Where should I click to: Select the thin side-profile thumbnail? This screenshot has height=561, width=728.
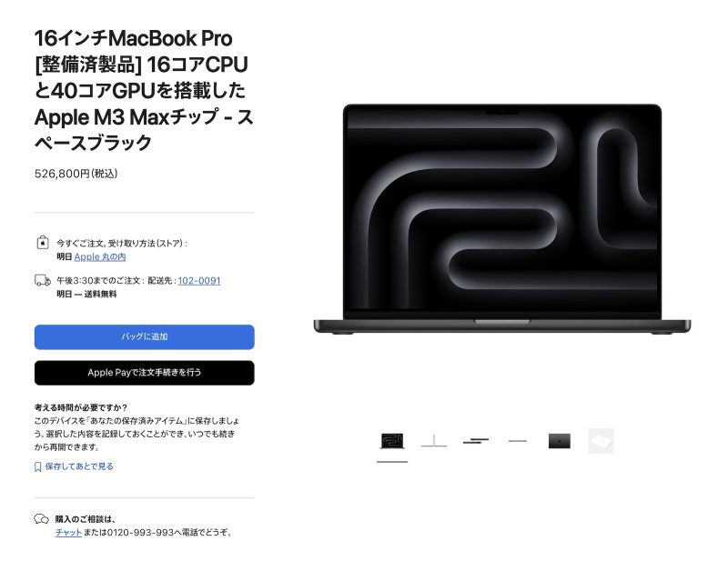(434, 441)
